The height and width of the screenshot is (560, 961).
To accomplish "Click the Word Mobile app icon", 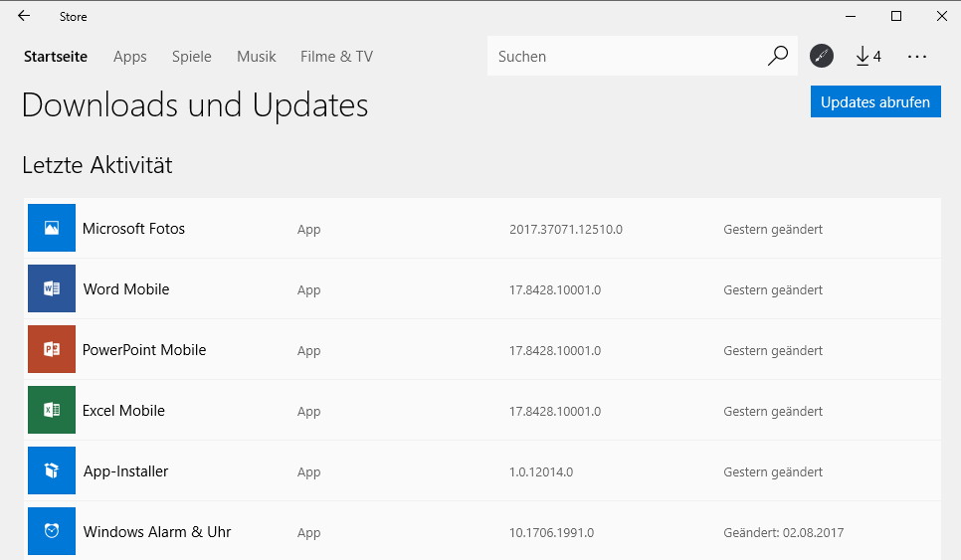I will (x=52, y=288).
